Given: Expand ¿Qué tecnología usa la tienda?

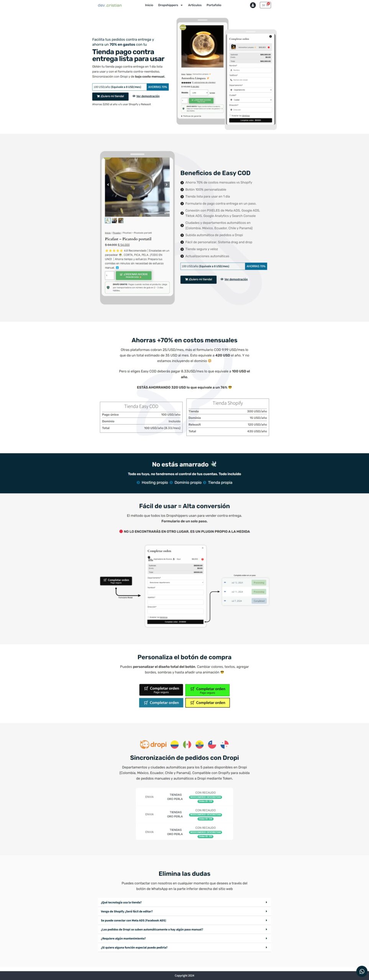Looking at the screenshot, I should (x=184, y=902).
